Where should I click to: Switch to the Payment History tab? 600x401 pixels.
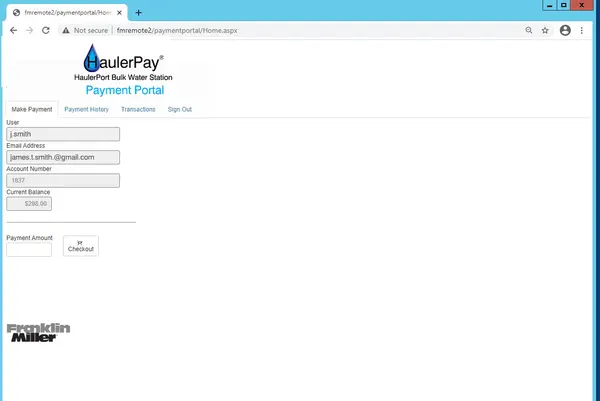(x=86, y=109)
